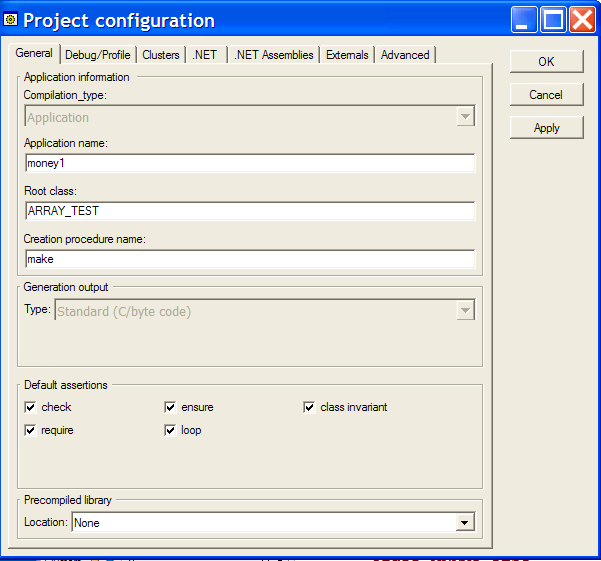Click the Cancel button

point(546,95)
